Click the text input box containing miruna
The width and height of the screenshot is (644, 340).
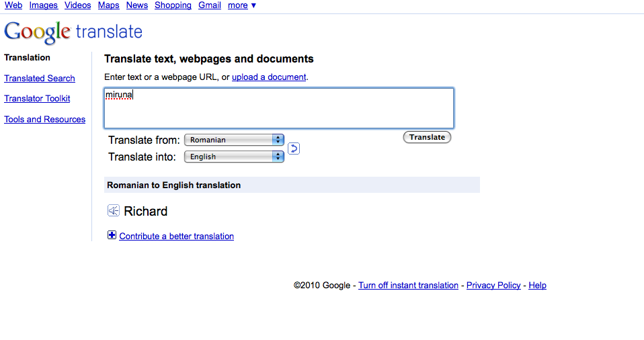(x=278, y=108)
